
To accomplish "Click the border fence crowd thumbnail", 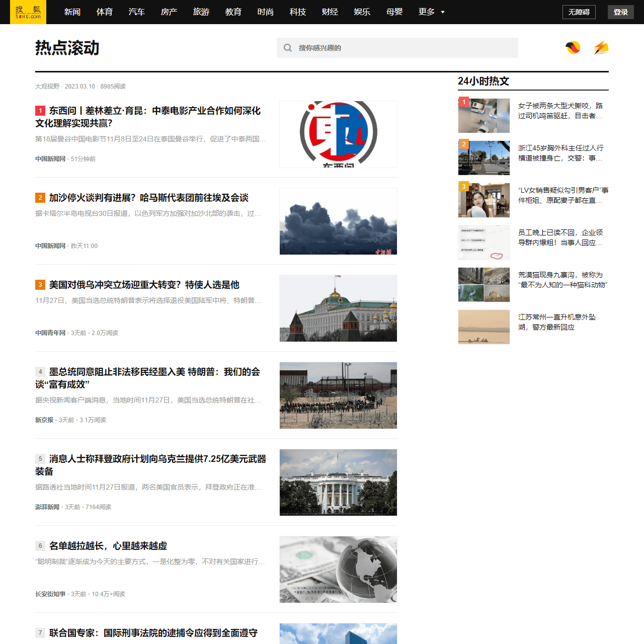I will [x=338, y=395].
